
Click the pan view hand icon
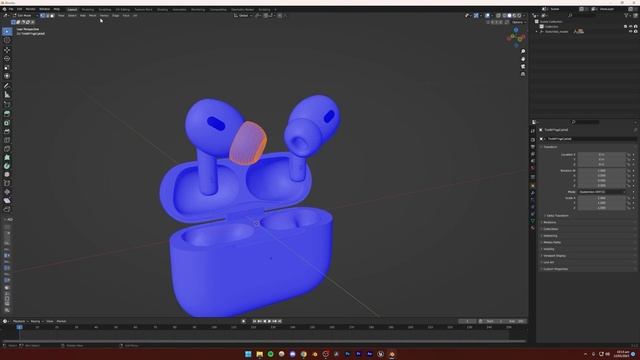pyautogui.click(x=523, y=59)
